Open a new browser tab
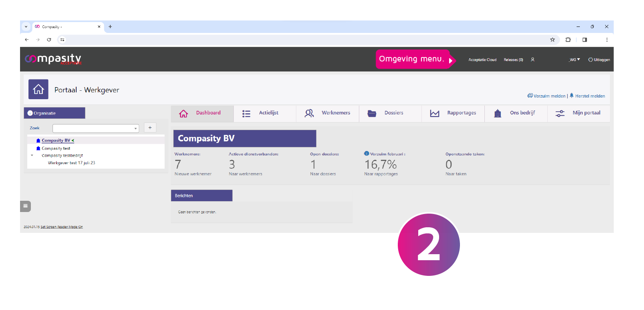 click(x=110, y=27)
